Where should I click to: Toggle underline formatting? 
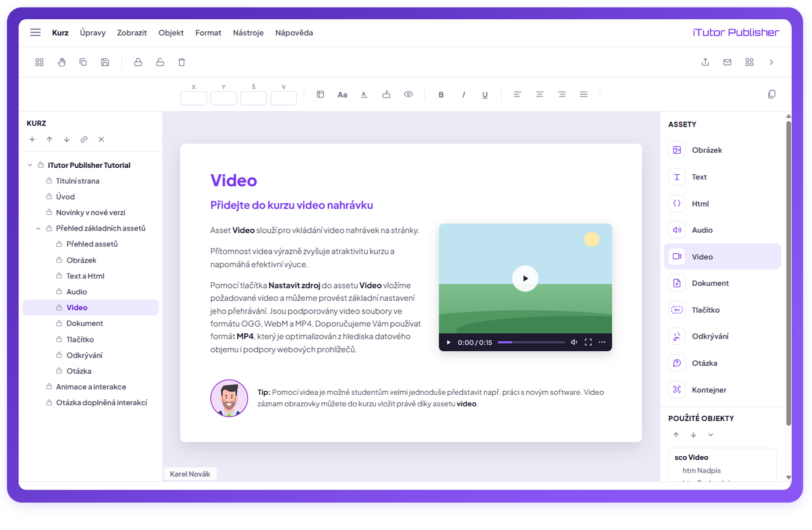[485, 95]
